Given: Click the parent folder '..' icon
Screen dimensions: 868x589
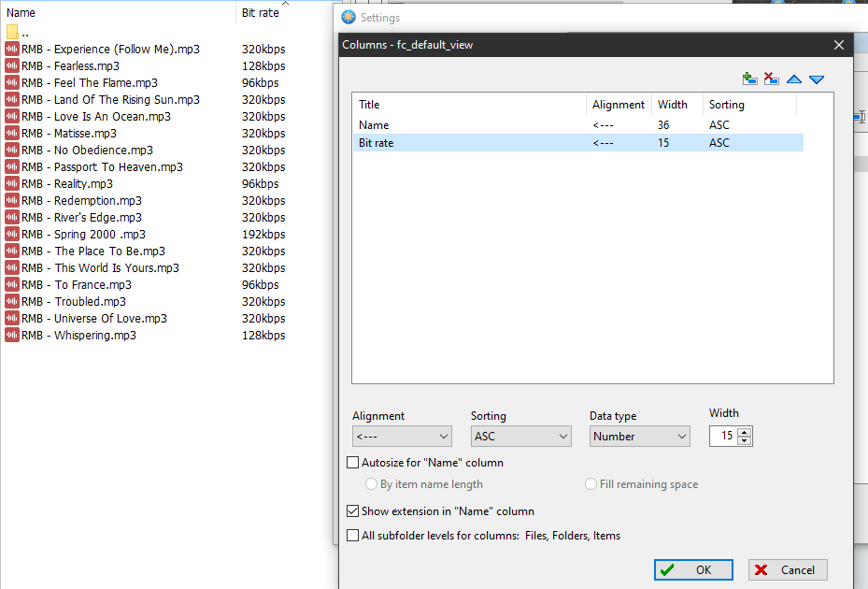Looking at the screenshot, I should point(12,32).
